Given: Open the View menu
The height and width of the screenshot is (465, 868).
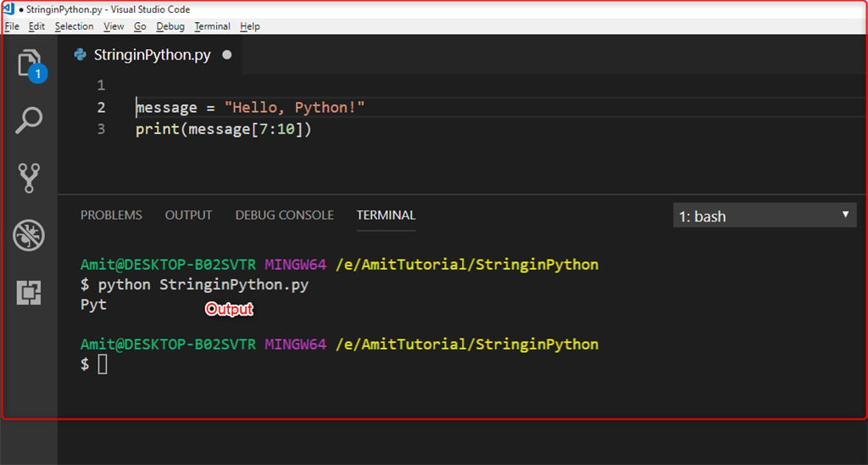Looking at the screenshot, I should click(x=114, y=26).
